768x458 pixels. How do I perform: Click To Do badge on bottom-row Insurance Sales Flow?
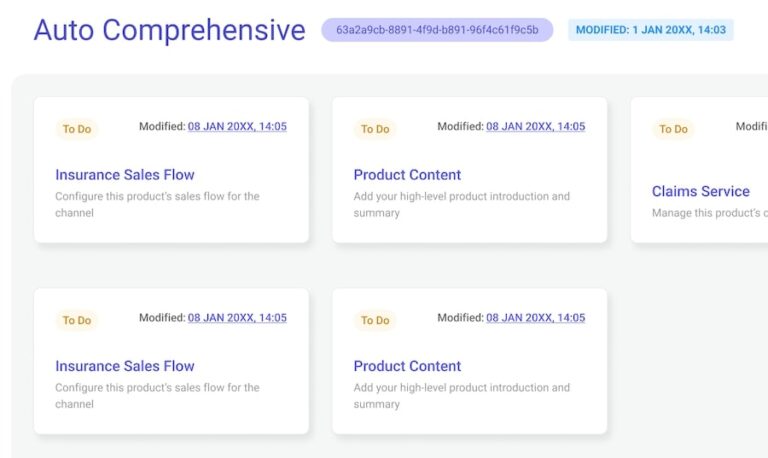[77, 320]
